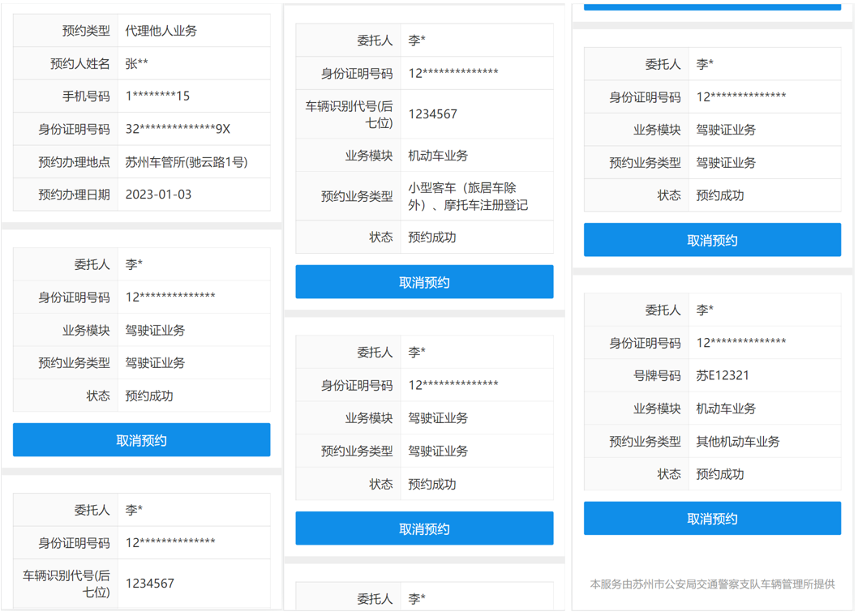Tap the 预约类型 label in the header table
Screen dimensions: 858x616
[x=86, y=31]
